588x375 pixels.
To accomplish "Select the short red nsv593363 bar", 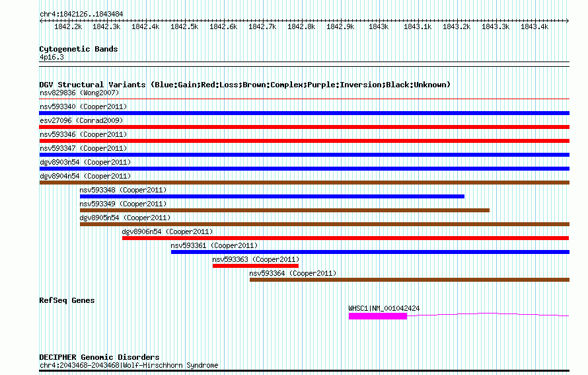I will pyautogui.click(x=256, y=266).
